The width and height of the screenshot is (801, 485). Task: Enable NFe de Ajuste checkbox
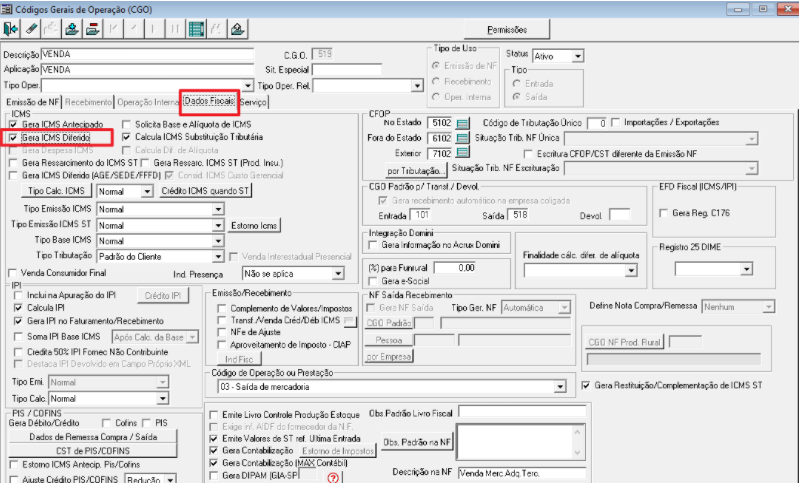(222, 333)
